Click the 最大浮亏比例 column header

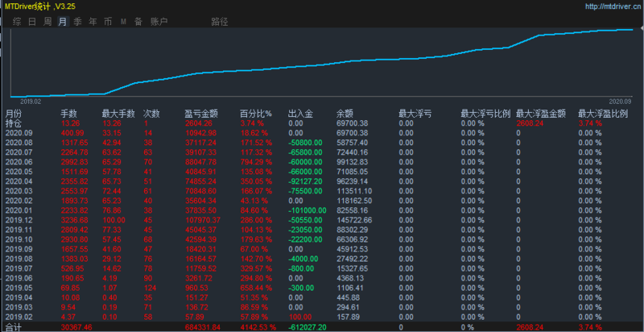(x=485, y=114)
